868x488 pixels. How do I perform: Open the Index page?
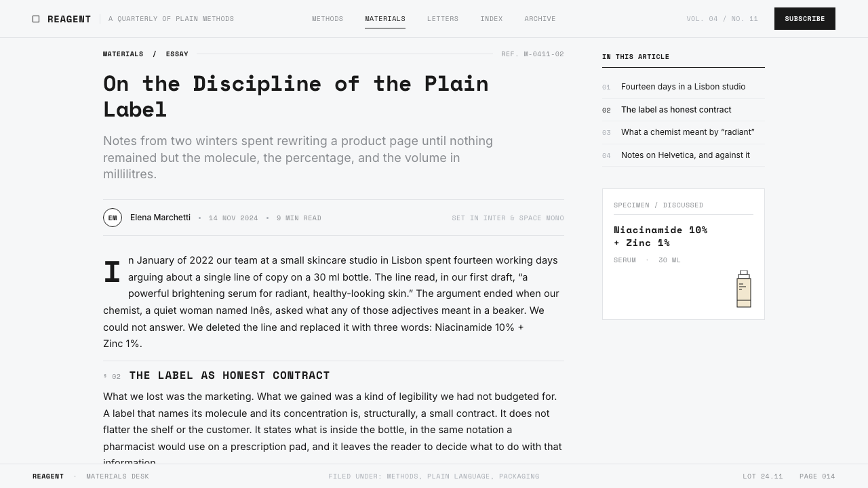tap(492, 19)
